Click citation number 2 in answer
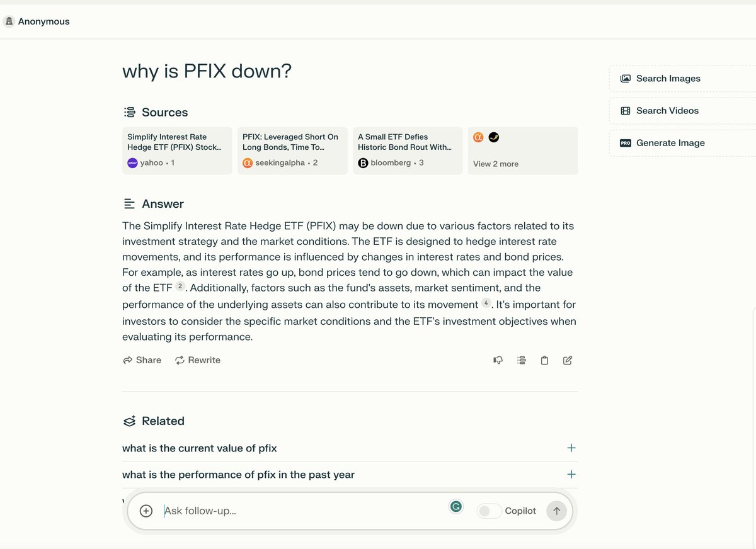Screen dimensions: 756x549 (x=180, y=286)
